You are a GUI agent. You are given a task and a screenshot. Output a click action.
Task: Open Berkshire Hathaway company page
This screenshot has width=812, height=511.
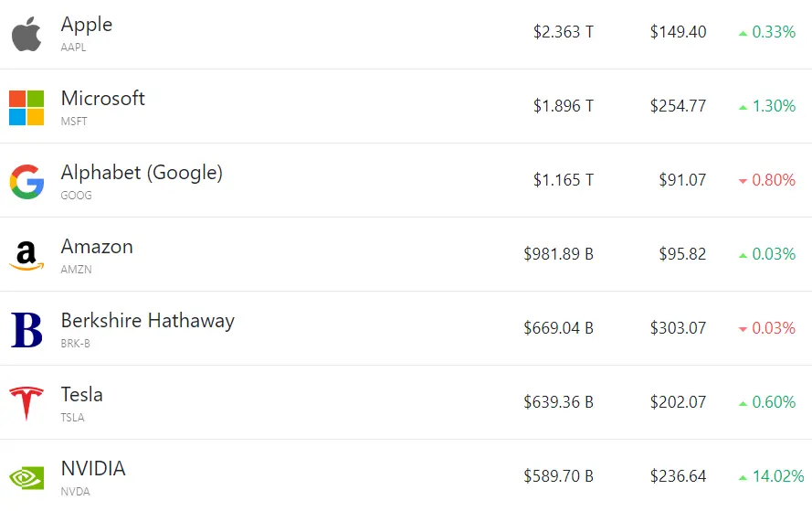pos(148,320)
